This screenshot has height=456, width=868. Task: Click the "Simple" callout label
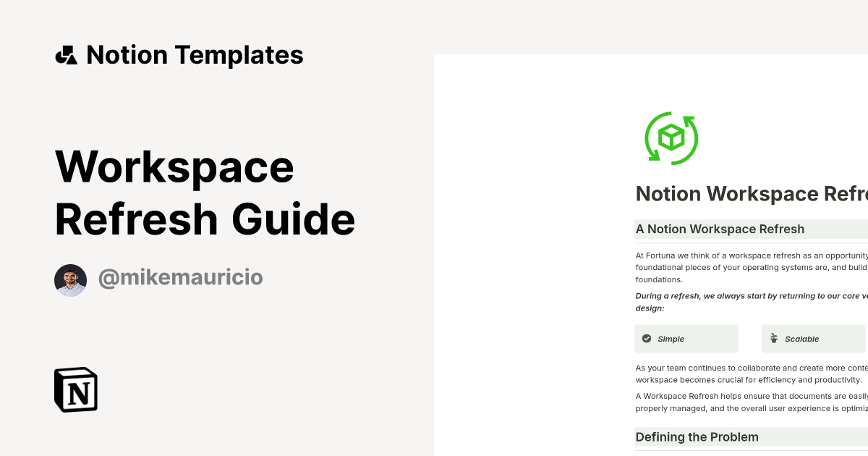pos(671,339)
